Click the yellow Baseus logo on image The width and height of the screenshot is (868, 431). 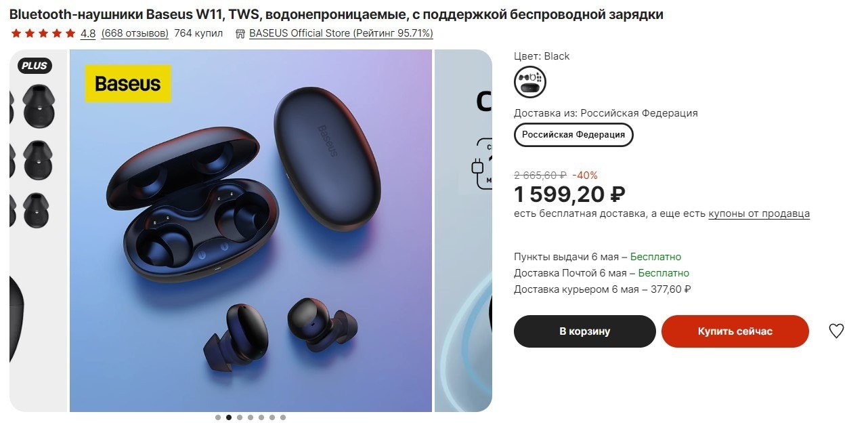click(x=128, y=83)
